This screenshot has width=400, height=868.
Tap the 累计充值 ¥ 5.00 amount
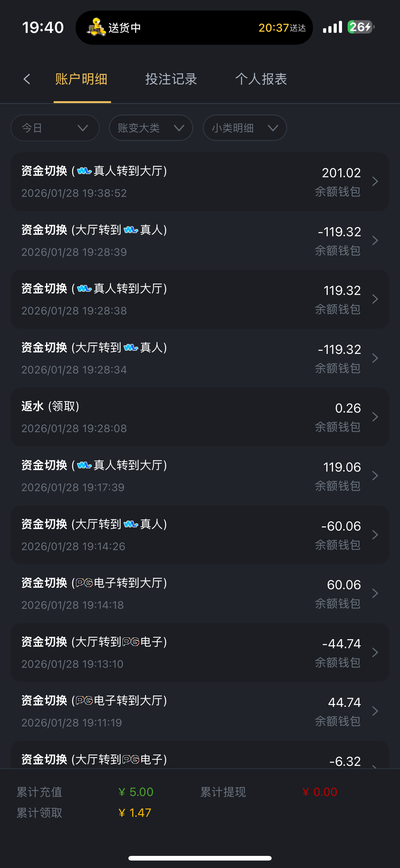[x=136, y=792]
